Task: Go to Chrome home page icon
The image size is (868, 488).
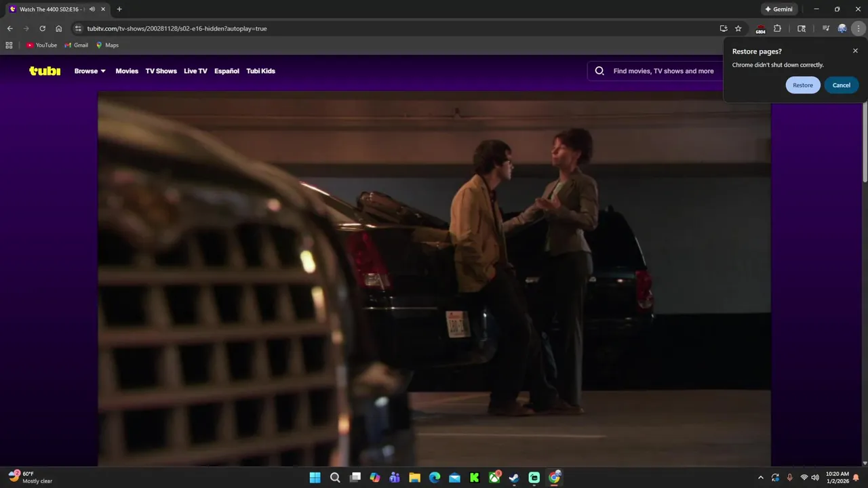Action: point(59,28)
